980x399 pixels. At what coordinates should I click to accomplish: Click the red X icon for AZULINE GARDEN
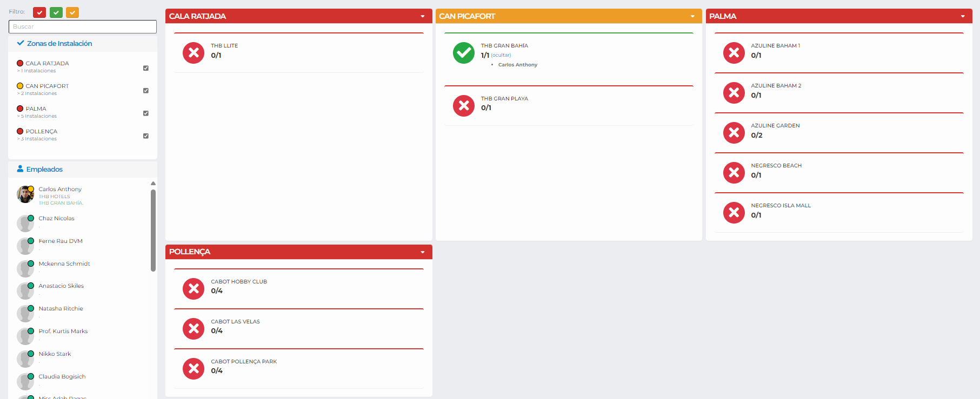pos(734,133)
